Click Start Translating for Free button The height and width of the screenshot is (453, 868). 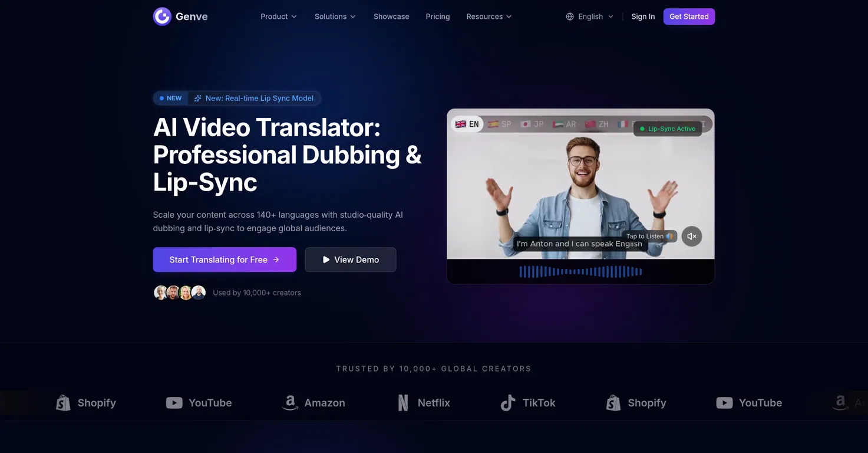pos(225,260)
